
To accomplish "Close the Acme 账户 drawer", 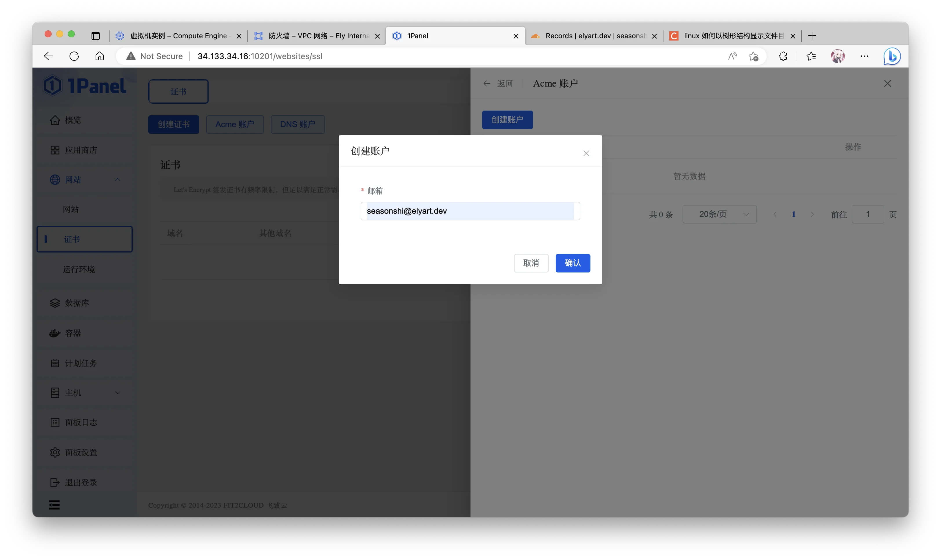I will tap(887, 83).
